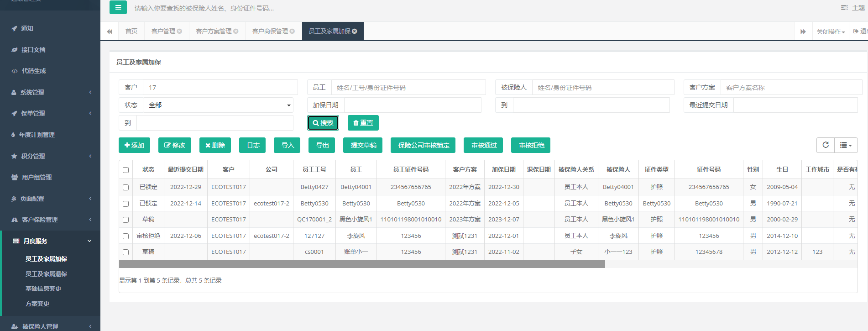The height and width of the screenshot is (331, 868).
Task: Expand the 页面配置 sidebar menu
Action: click(x=50, y=199)
